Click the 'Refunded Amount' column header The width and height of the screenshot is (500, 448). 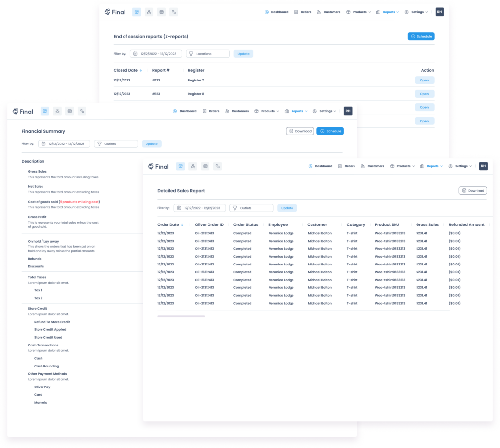tap(466, 225)
